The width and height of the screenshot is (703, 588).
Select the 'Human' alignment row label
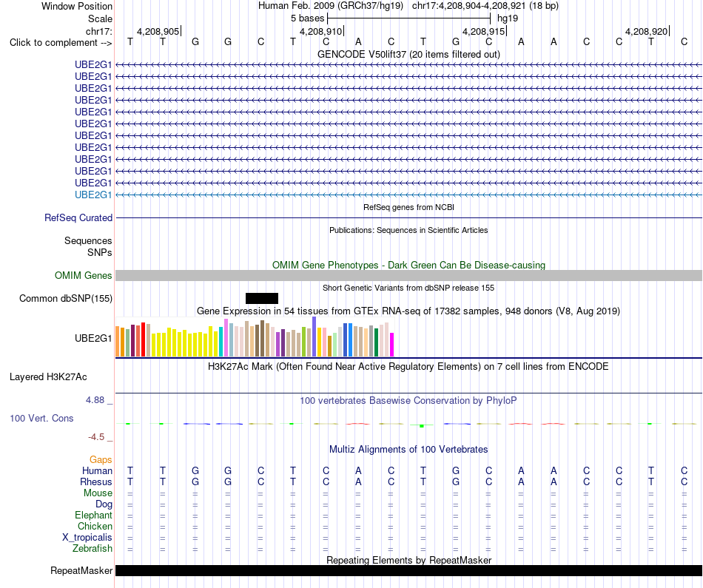click(97, 470)
